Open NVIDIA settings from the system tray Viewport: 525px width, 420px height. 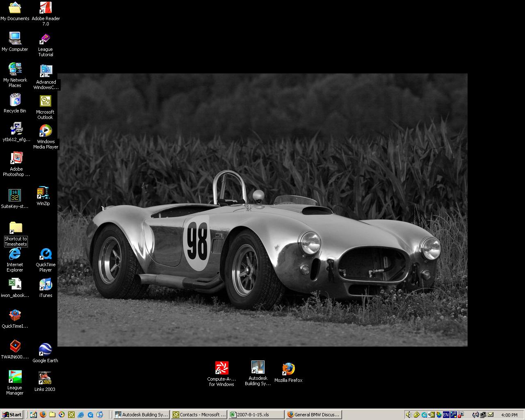432,414
